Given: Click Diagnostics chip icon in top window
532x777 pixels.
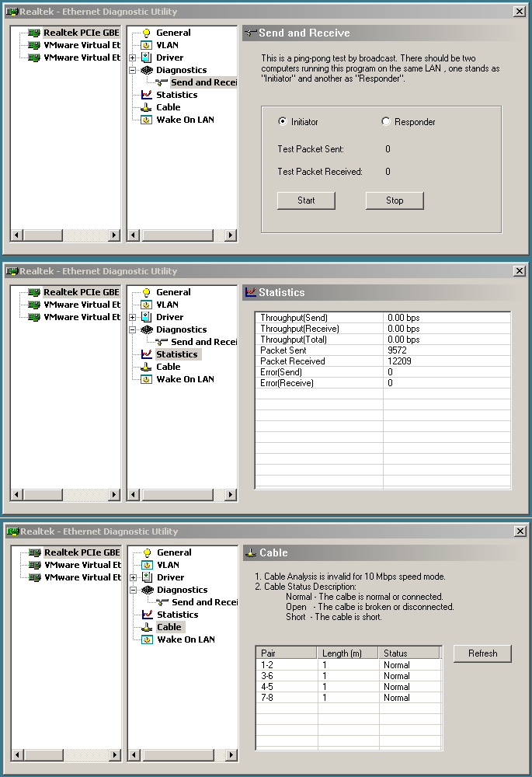Looking at the screenshot, I should 147,70.
